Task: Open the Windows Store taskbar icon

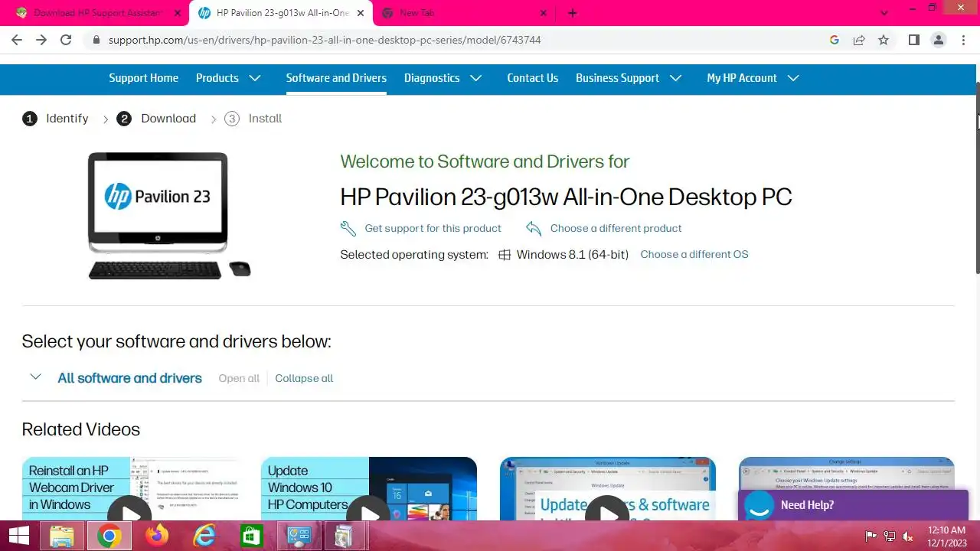Action: pos(251,536)
